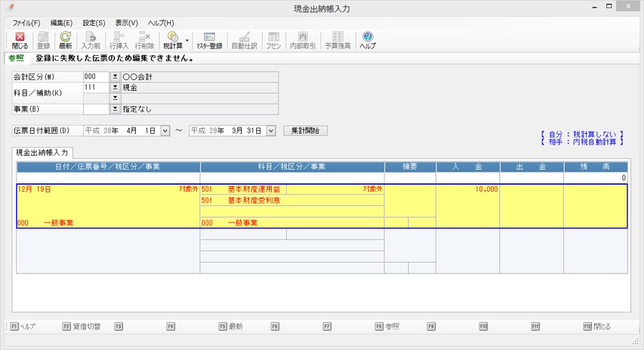Open the end date calendar dropdown
This screenshot has width=644, height=350.
click(270, 131)
